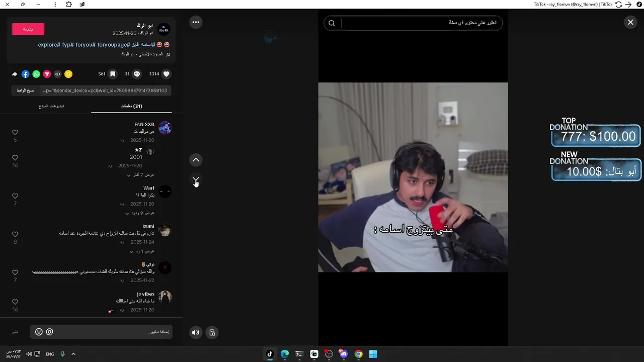The height and width of the screenshot is (362, 644).
Task: Go to previous video with up chevron
Action: 196,160
